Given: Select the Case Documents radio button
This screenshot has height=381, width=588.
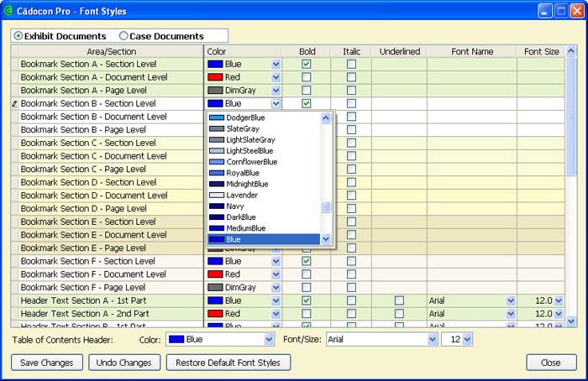Looking at the screenshot, I should coord(124,36).
